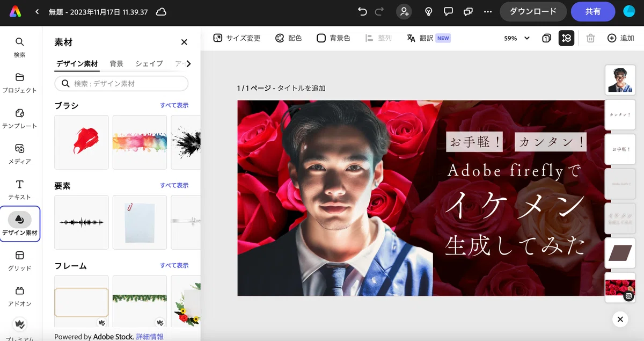The height and width of the screenshot is (341, 644).
Task: Click the cloud sync status icon
Action: coord(160,12)
